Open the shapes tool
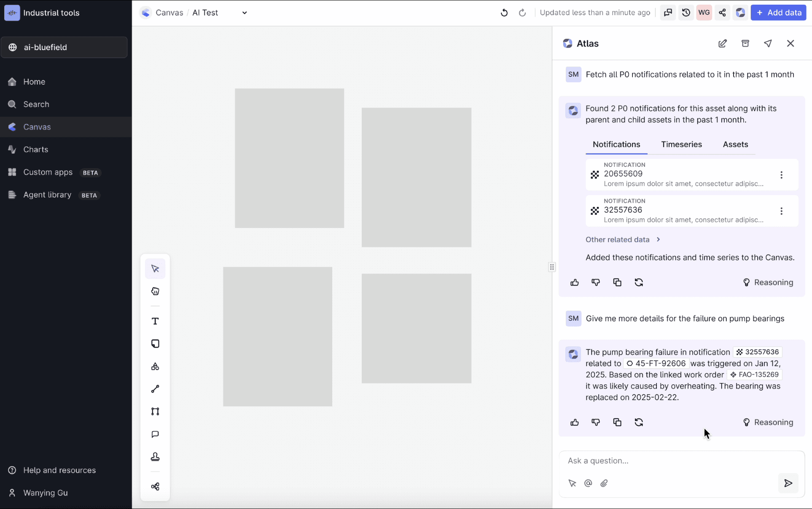This screenshot has width=812, height=509. (155, 366)
